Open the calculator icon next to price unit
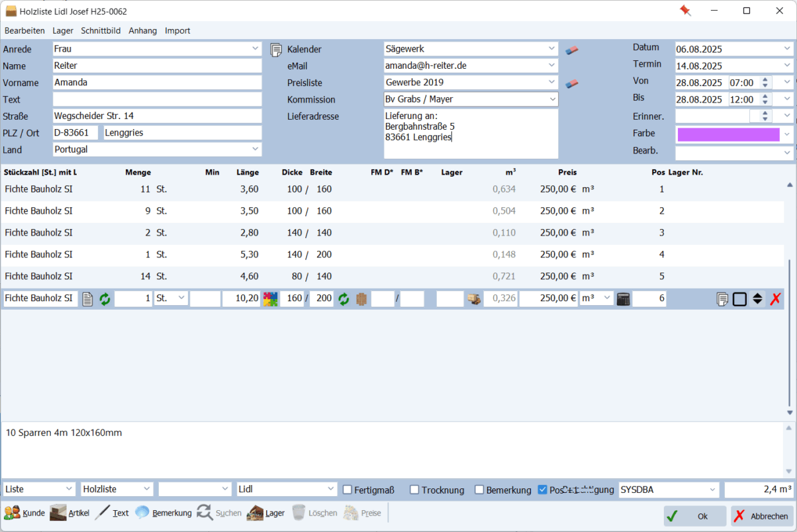Image resolution: width=797 pixels, height=532 pixels. (x=623, y=299)
